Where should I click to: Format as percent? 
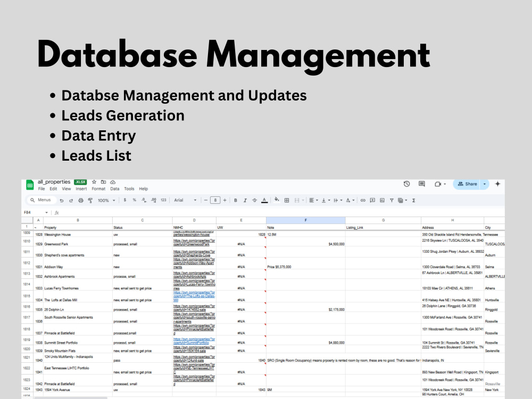[135, 200]
